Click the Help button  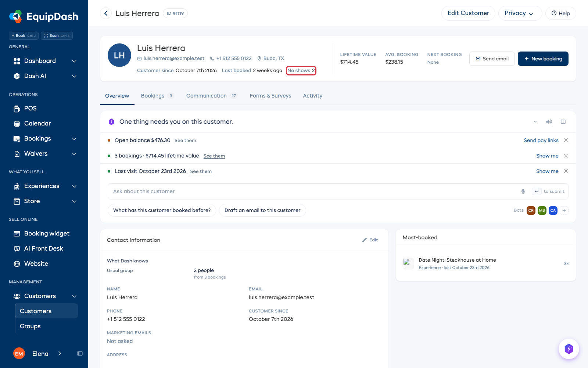[x=560, y=13]
